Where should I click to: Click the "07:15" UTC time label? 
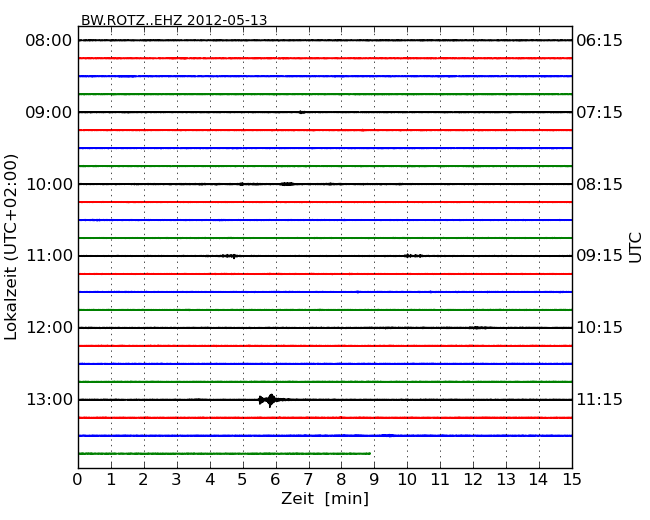[599, 112]
